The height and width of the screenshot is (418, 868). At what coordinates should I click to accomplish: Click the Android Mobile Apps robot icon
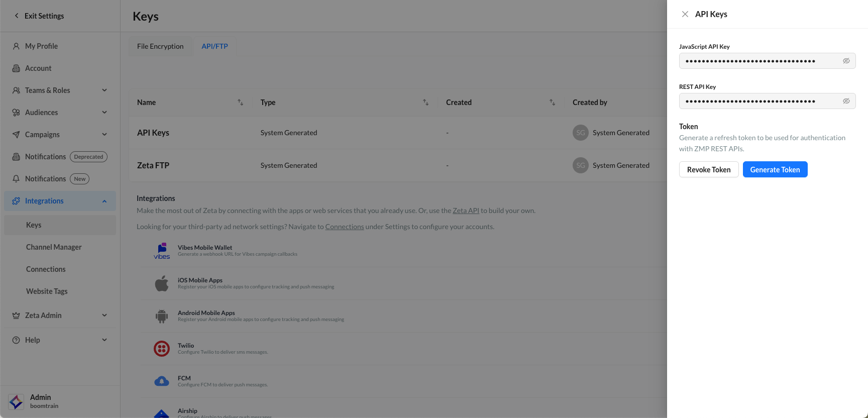point(162,316)
